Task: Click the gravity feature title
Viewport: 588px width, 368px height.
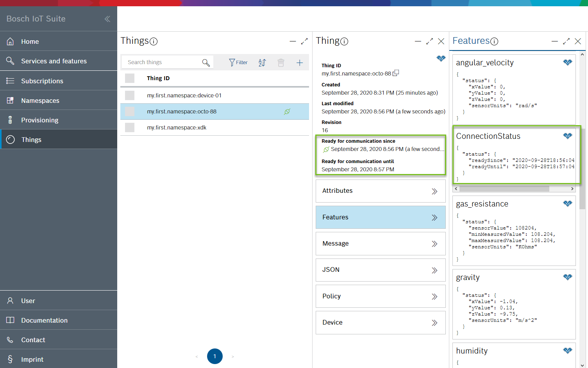Action: coord(468,277)
